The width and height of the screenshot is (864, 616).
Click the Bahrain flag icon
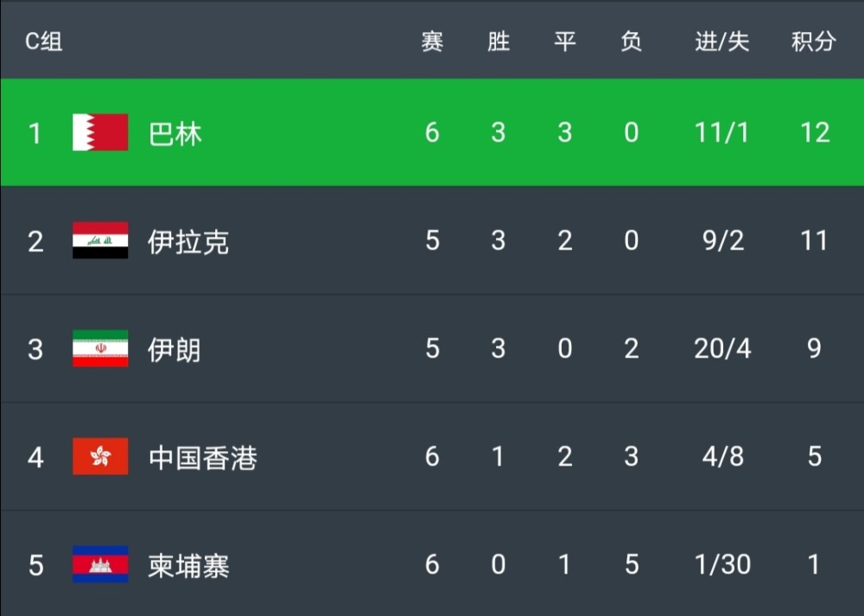coord(100,132)
